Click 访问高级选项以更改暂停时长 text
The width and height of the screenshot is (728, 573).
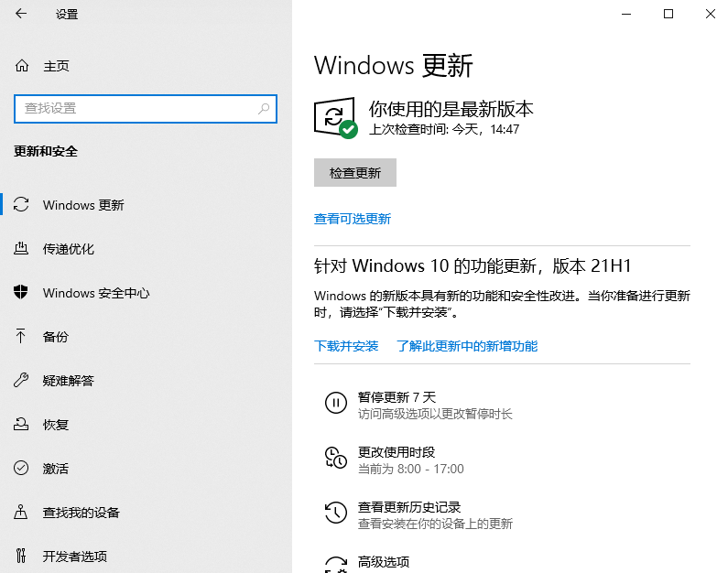[x=435, y=414]
